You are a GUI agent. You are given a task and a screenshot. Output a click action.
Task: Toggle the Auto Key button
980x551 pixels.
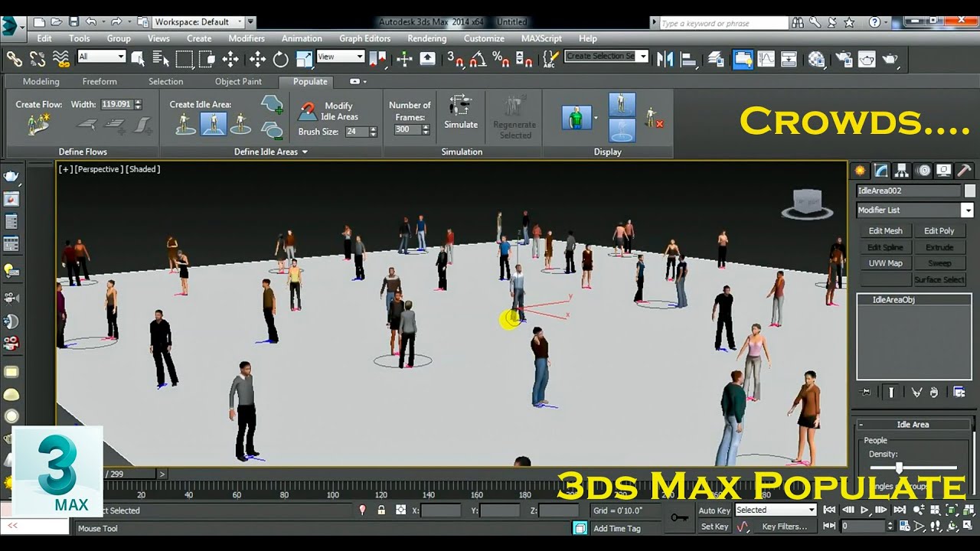point(714,510)
